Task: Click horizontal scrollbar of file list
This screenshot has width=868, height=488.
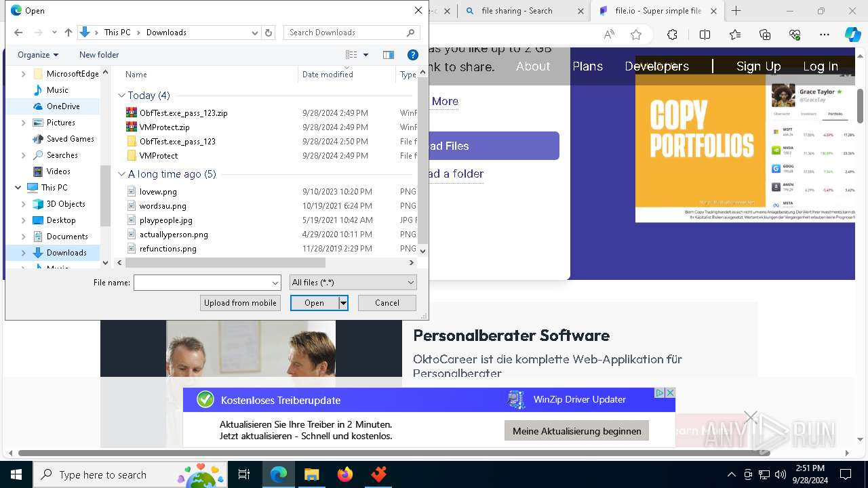Action: click(224, 262)
